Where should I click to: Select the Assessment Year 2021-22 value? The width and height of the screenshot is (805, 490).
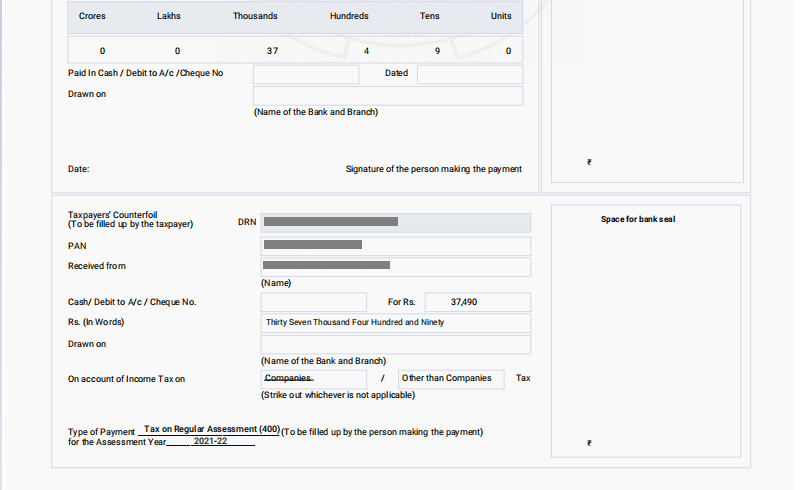(x=210, y=441)
